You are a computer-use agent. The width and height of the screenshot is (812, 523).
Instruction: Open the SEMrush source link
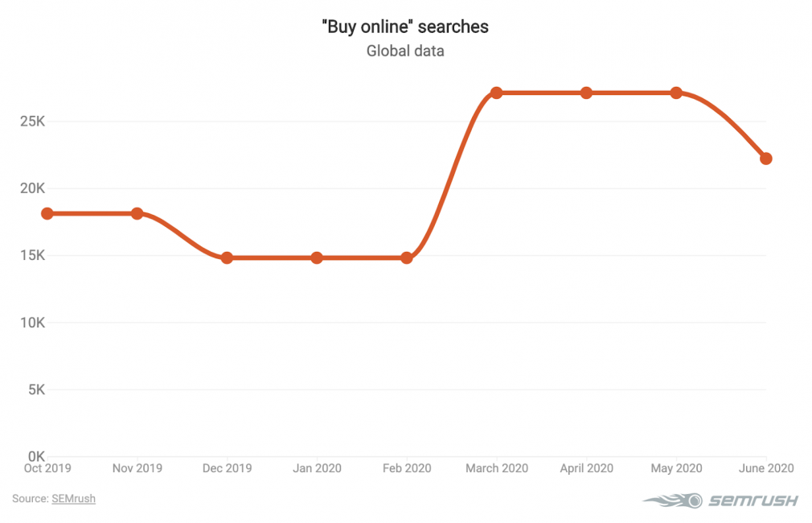point(73,499)
